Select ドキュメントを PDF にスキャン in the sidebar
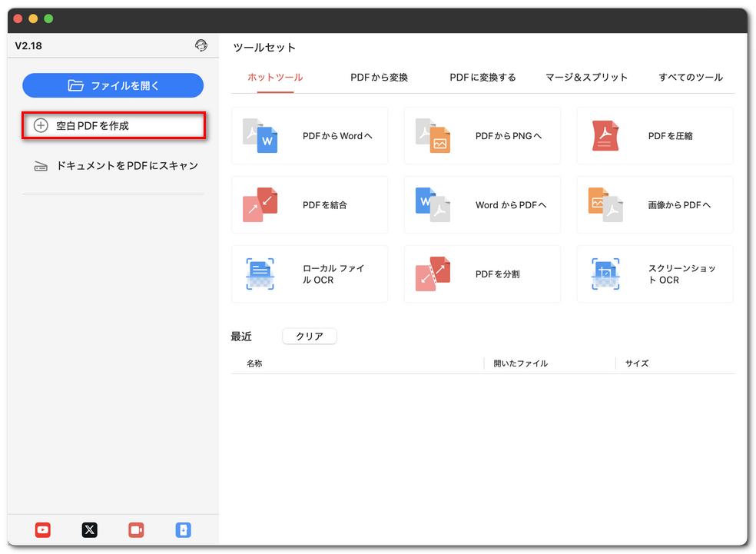756x554 pixels. point(113,165)
